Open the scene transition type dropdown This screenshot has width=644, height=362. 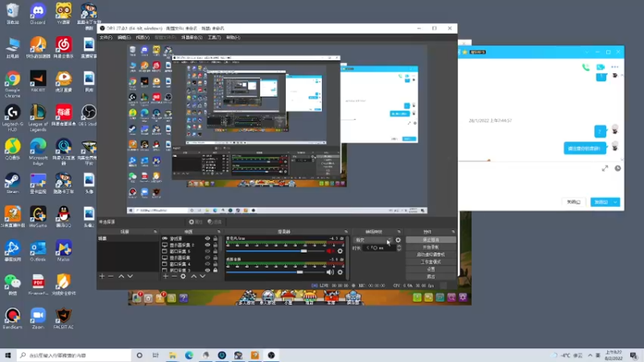[373, 240]
